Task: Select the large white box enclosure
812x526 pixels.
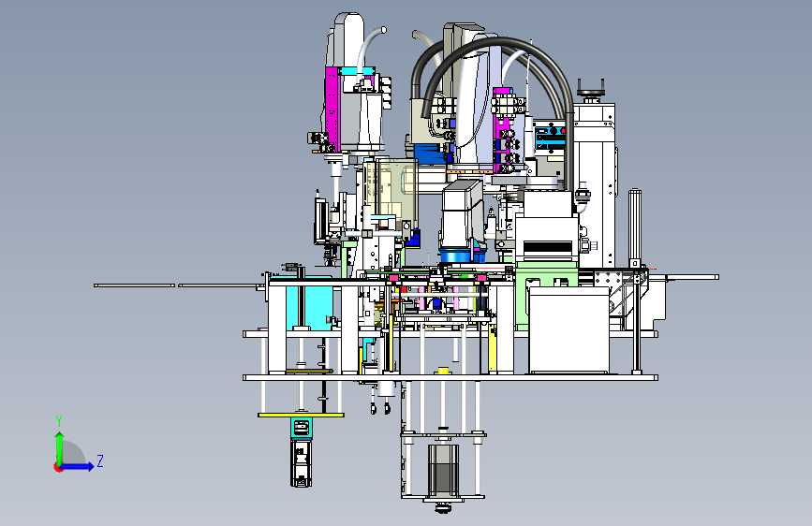Action: [568, 329]
